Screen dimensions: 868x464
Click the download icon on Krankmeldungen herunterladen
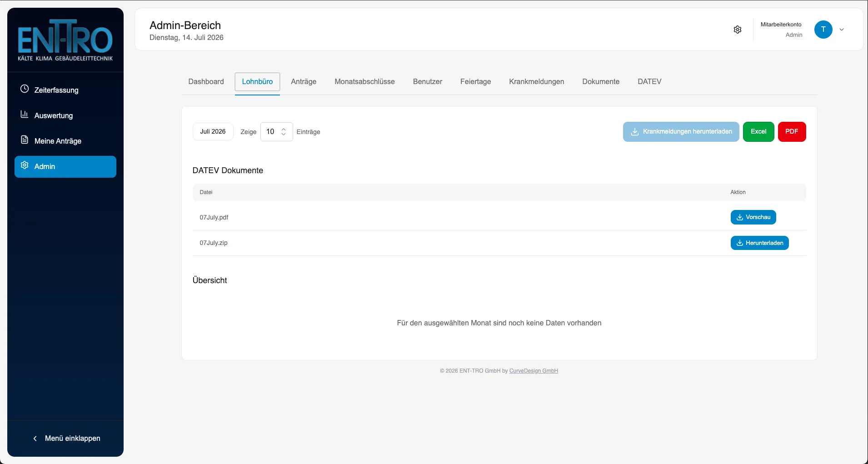635,132
